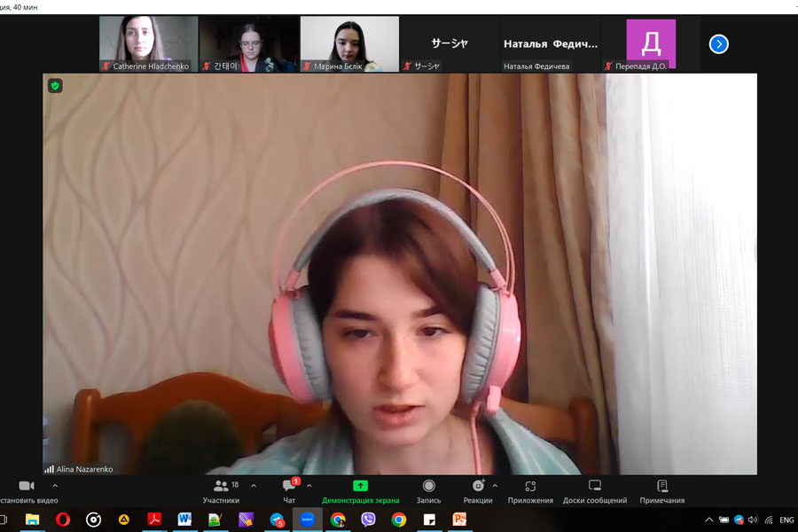Image resolution: width=798 pixels, height=532 pixels.
Task: Open Chrome with profile badge in taskbar
Action: [338, 520]
